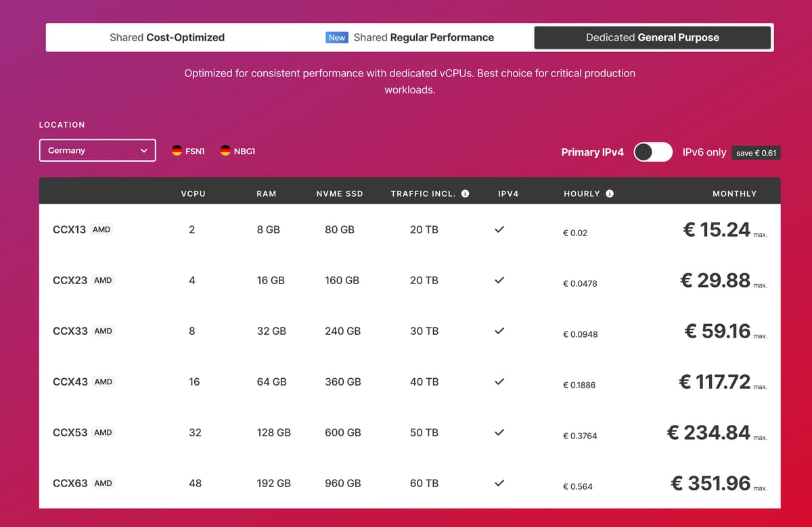Click the IPv4 checkmark in CCX33 row

tap(499, 331)
